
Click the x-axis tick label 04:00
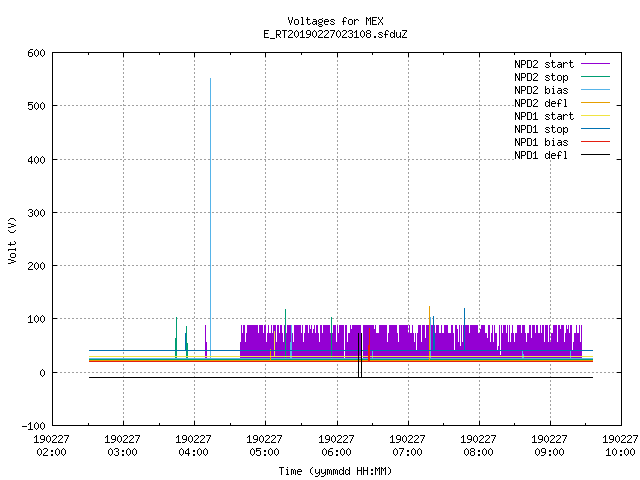point(193,452)
